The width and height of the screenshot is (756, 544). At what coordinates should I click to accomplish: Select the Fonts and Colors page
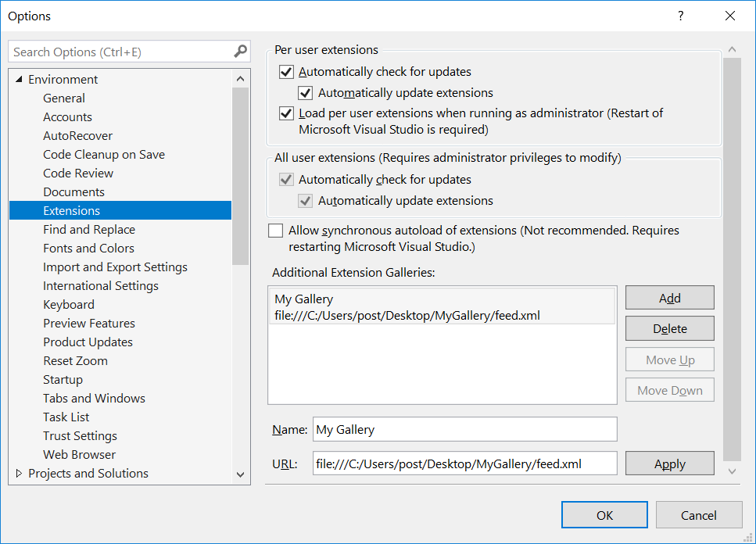[x=88, y=248]
